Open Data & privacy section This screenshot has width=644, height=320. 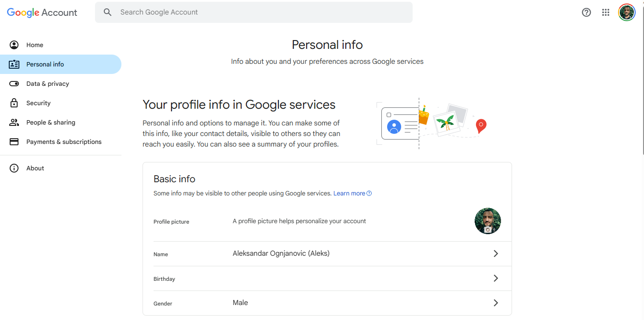coord(61,84)
